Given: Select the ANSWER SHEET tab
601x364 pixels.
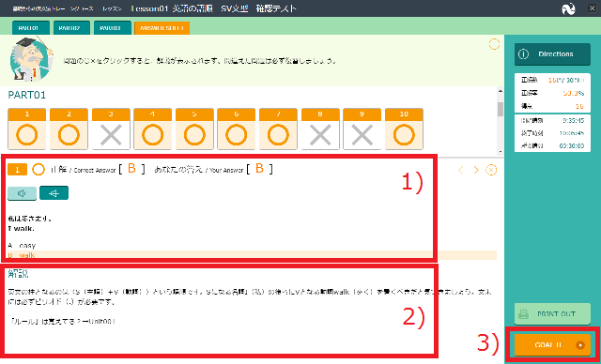Looking at the screenshot, I should 162,28.
